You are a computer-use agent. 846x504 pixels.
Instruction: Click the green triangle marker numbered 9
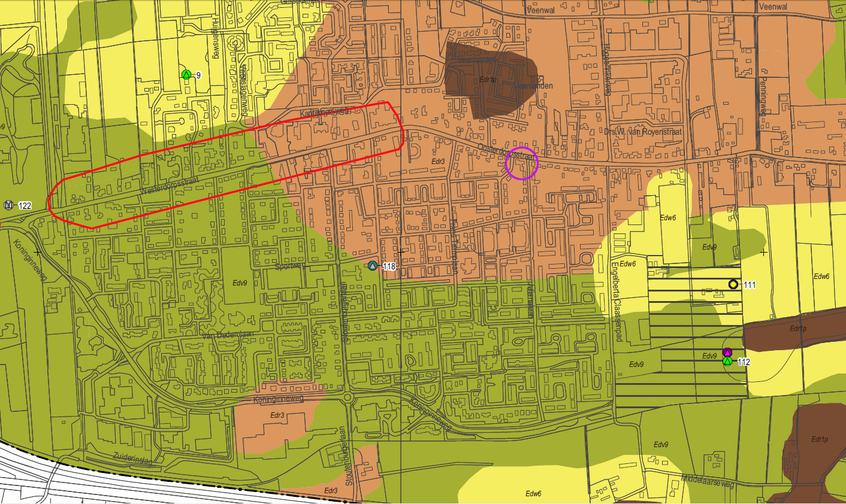click(186, 75)
